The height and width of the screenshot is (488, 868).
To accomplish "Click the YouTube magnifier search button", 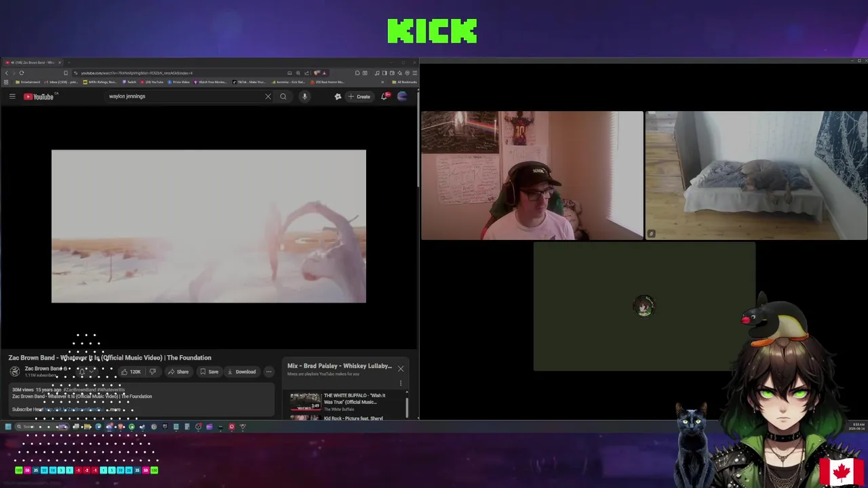I will point(283,96).
